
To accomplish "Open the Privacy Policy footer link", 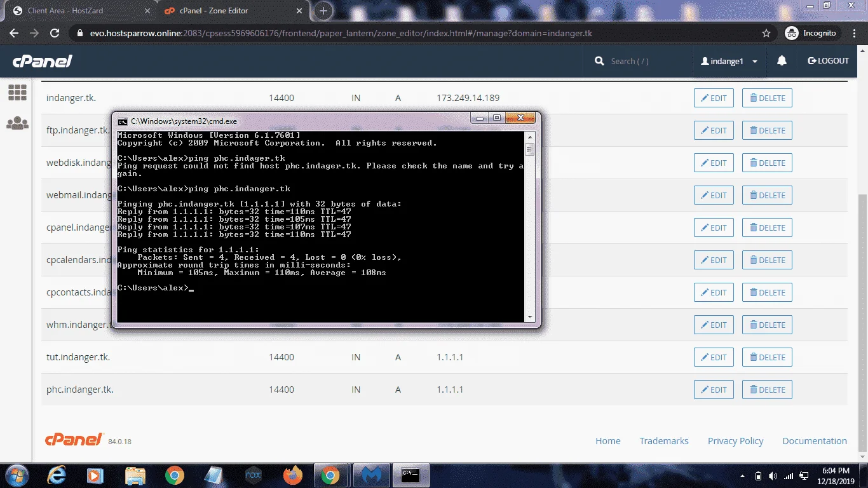I will 735,440.
